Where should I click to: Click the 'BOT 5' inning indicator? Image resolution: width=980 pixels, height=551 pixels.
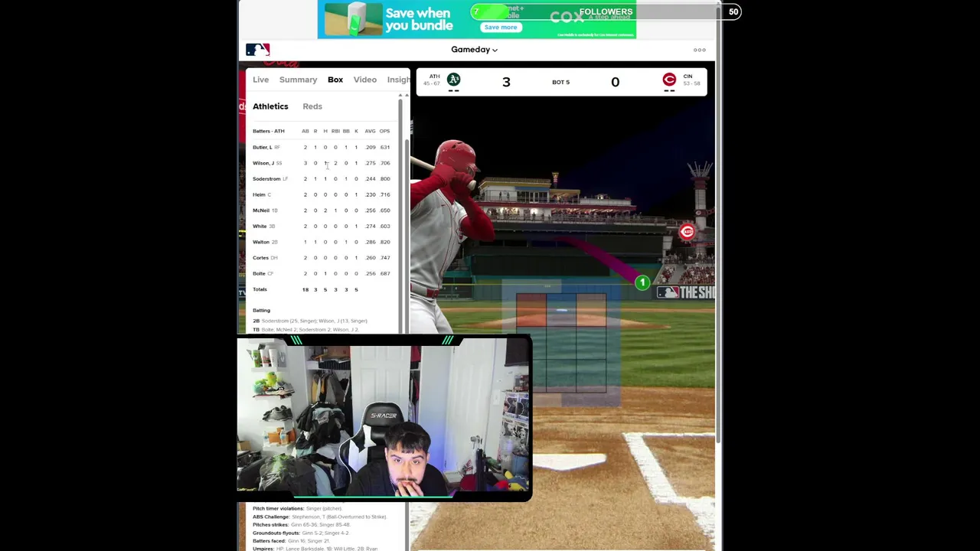(x=560, y=82)
